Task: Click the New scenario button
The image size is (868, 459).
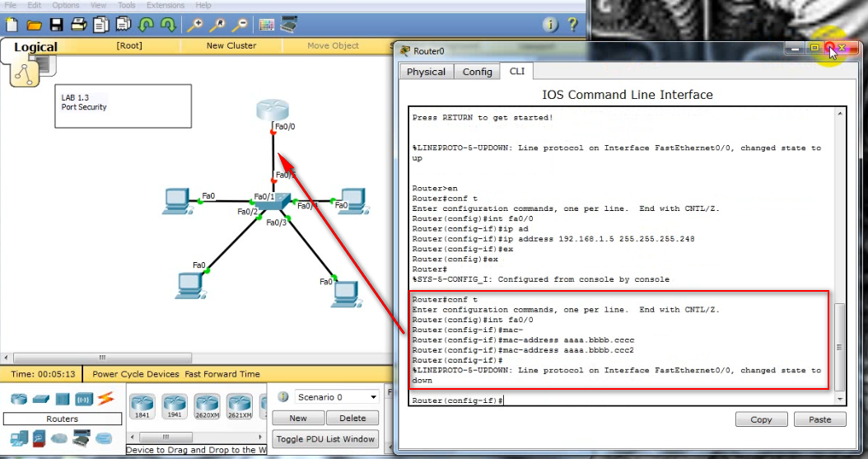Action: click(298, 418)
